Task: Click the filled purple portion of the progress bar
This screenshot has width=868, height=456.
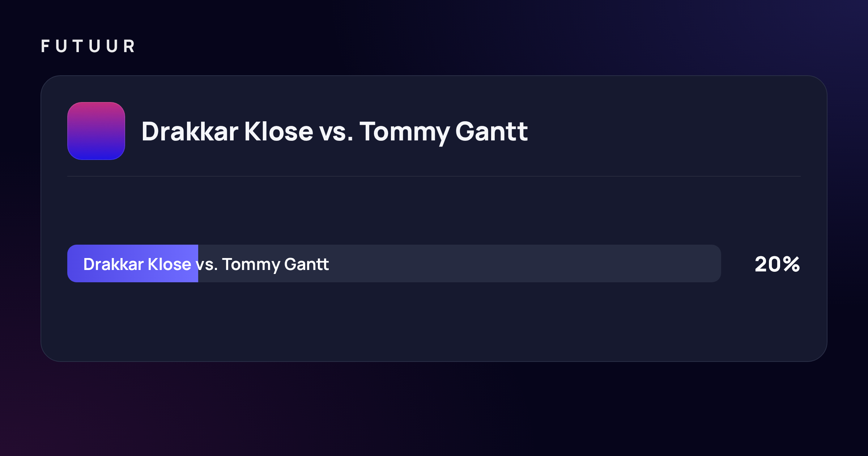Action: 133,263
